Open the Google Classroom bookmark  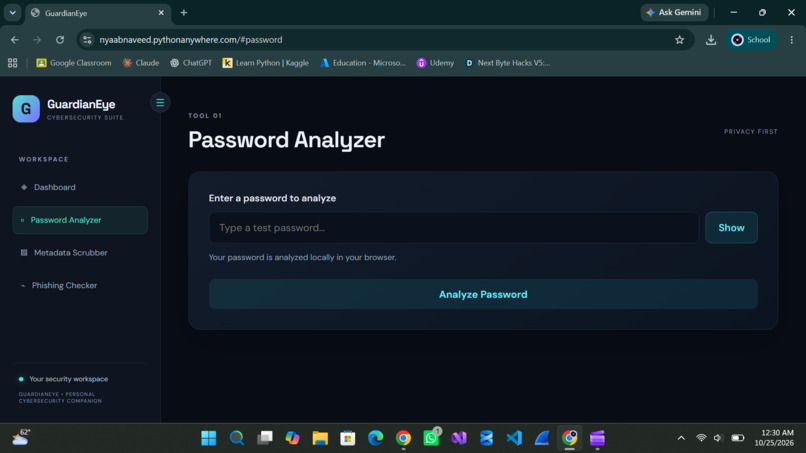click(x=74, y=63)
